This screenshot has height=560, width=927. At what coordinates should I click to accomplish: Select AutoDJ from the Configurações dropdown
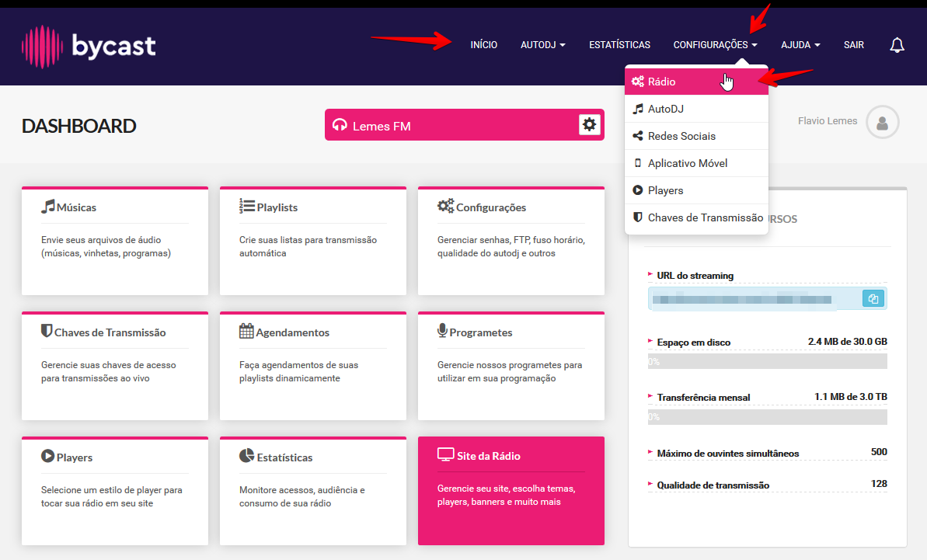click(696, 109)
